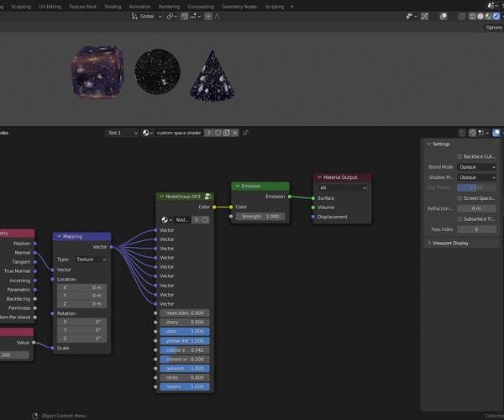This screenshot has height=420, width=504.
Task: Add a new workspace with plus icon
Action: (x=292, y=6)
